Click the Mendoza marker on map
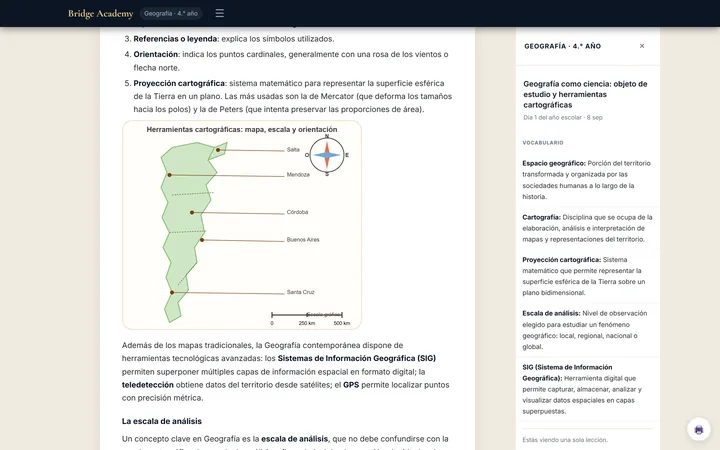The image size is (720, 450). pyautogui.click(x=169, y=175)
